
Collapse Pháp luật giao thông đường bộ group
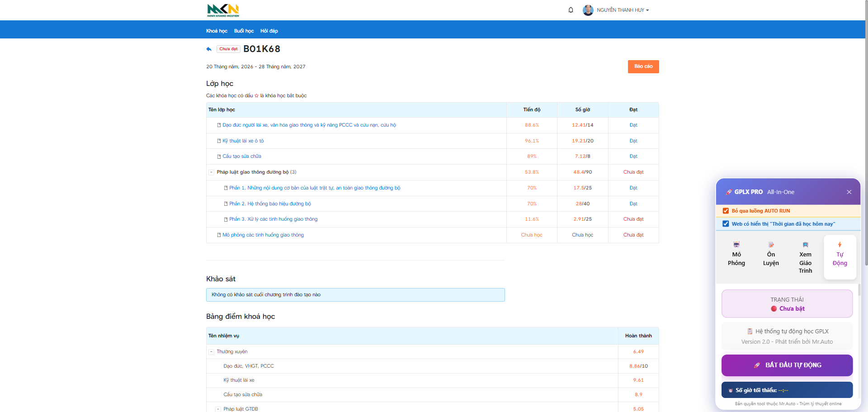click(x=211, y=172)
